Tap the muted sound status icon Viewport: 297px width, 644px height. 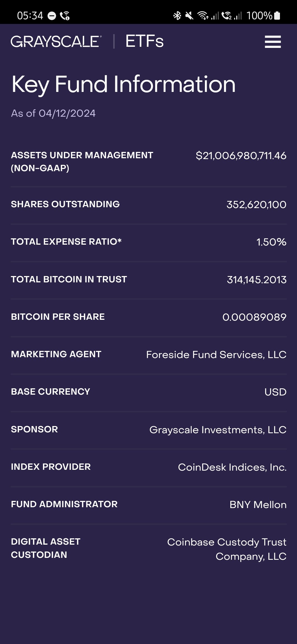point(189,16)
